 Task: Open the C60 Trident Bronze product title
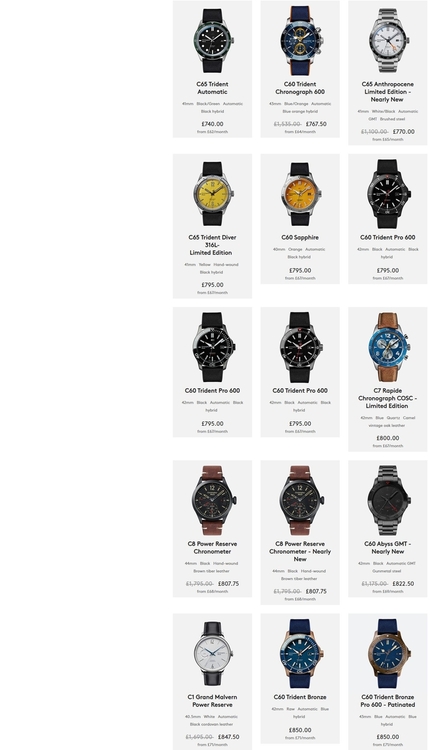[x=300, y=697]
